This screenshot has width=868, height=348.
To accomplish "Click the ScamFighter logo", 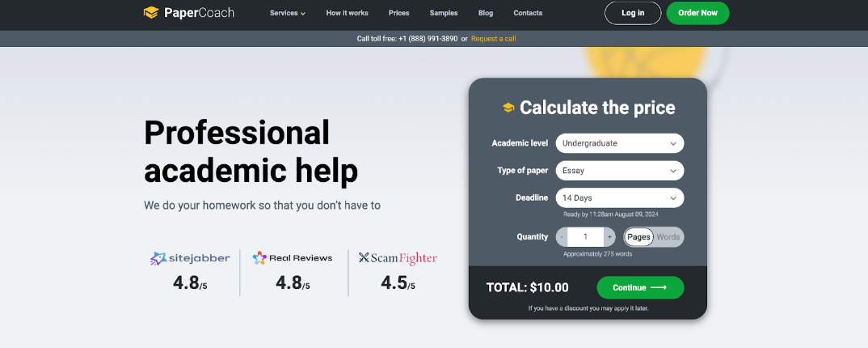I will pyautogui.click(x=398, y=258).
